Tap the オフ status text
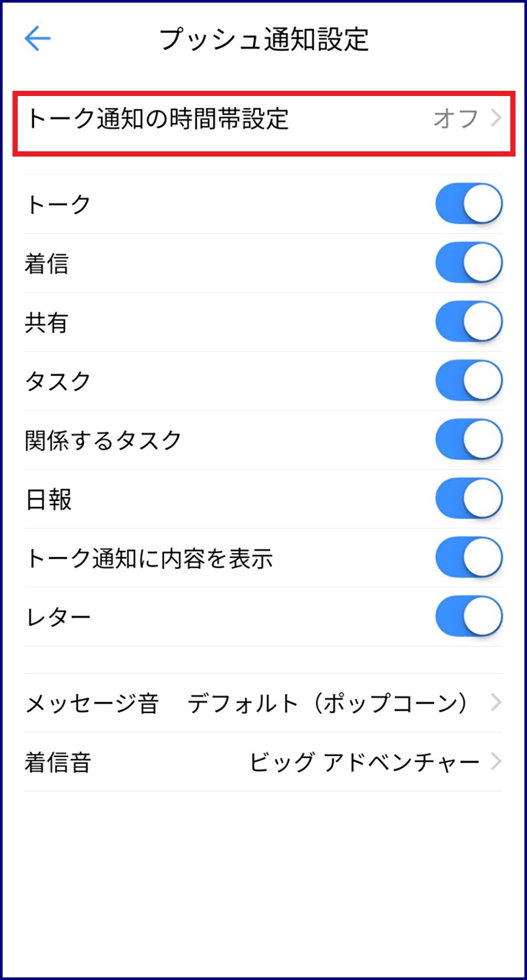Screen dimensions: 527x980 (456, 119)
